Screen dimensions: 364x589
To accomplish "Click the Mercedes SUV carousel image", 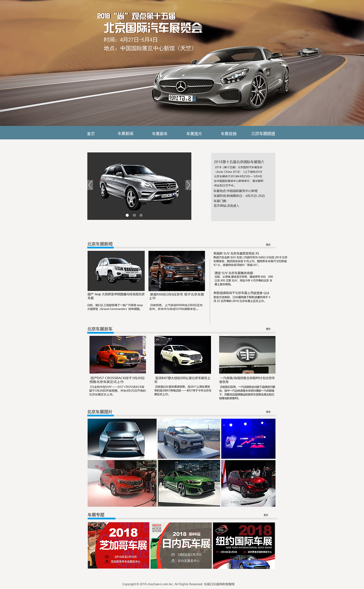I will click(139, 186).
